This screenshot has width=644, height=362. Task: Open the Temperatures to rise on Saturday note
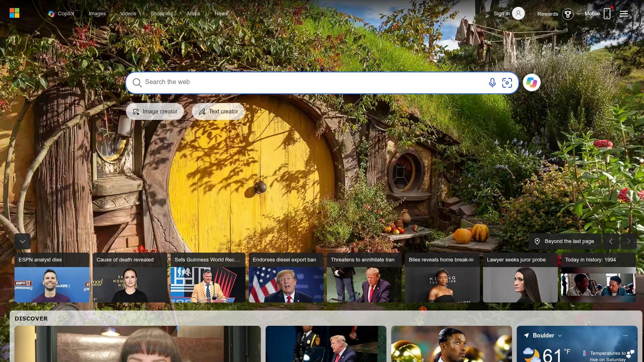(x=608, y=356)
